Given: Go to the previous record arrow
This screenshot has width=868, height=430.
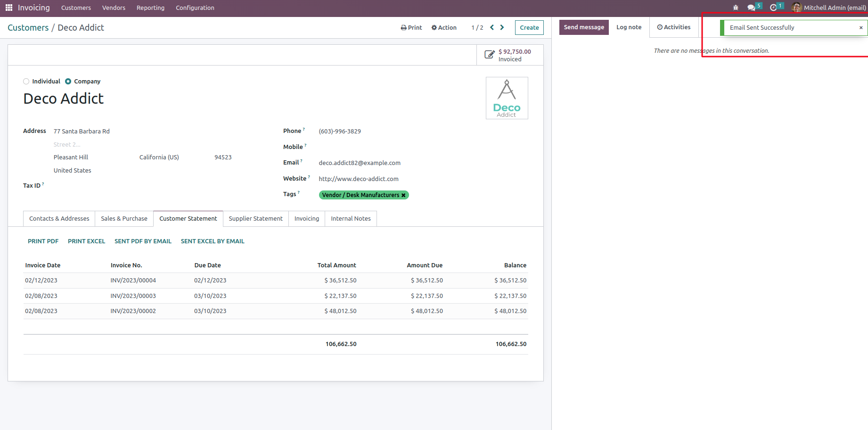Looking at the screenshot, I should [492, 27].
